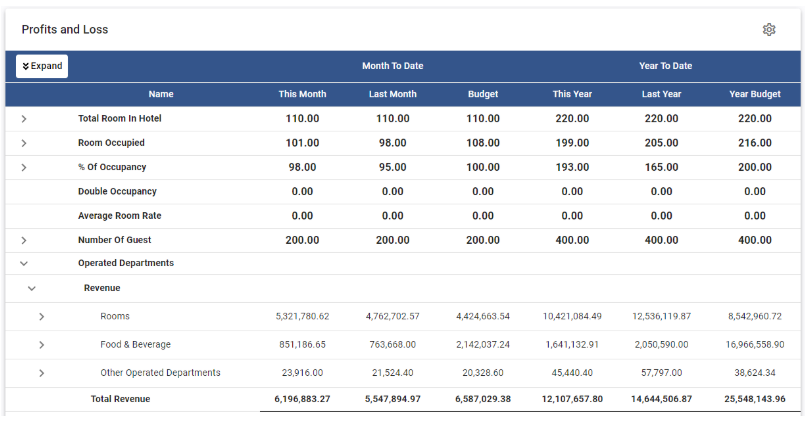Viewport: 807px width, 421px height.
Task: Collapse the Operated Departments section
Action: [24, 263]
